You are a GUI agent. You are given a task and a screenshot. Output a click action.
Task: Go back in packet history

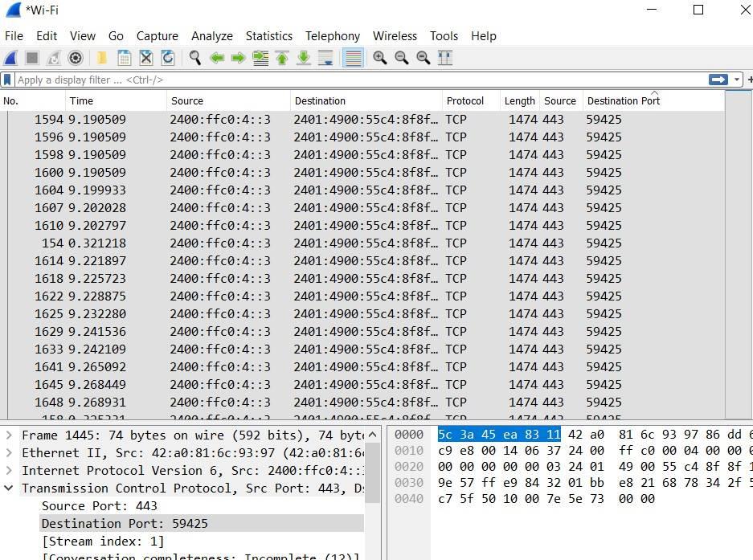click(217, 58)
